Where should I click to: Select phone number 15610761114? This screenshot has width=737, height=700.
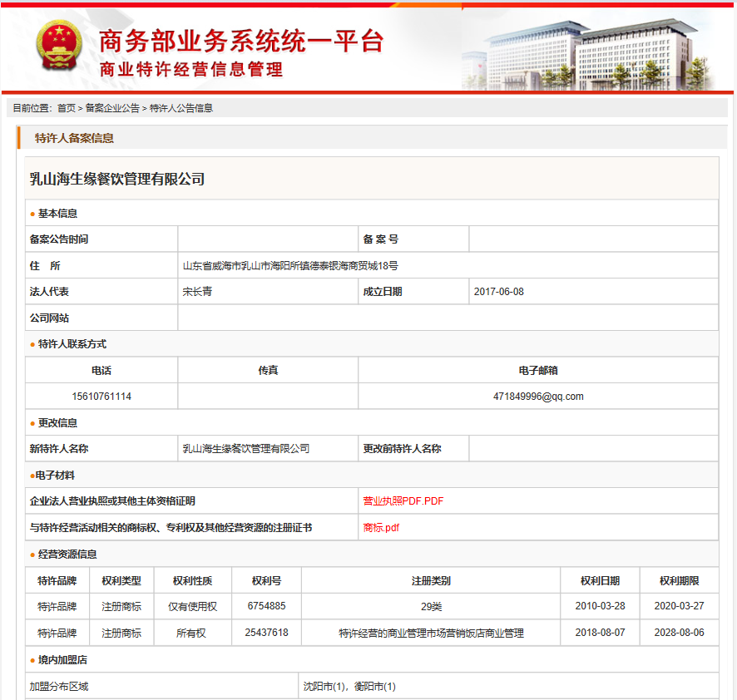point(101,397)
